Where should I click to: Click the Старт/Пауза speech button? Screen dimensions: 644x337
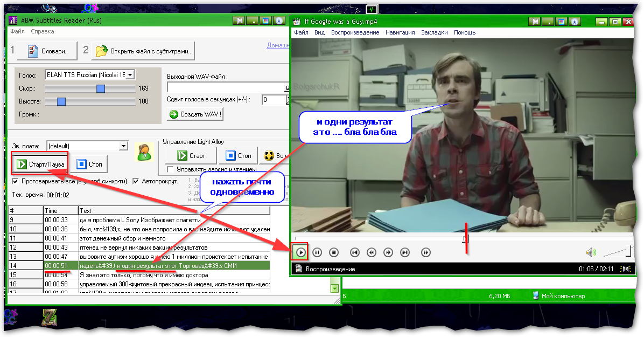40,164
